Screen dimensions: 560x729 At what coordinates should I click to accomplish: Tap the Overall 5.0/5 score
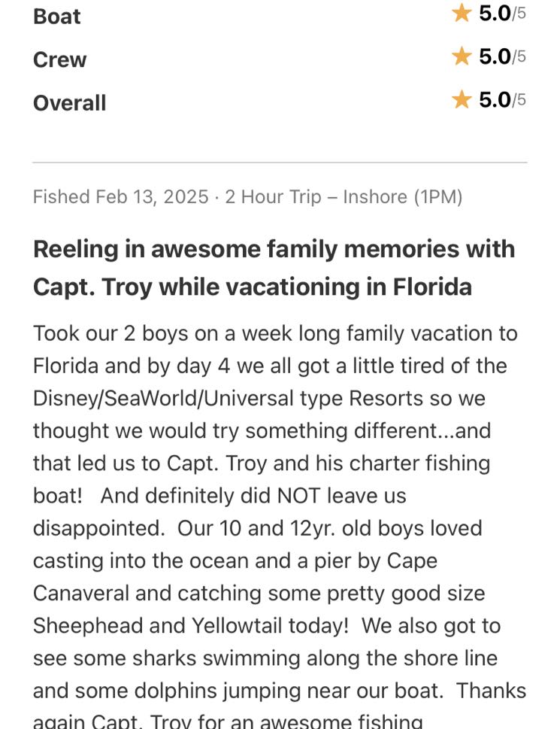(x=502, y=99)
